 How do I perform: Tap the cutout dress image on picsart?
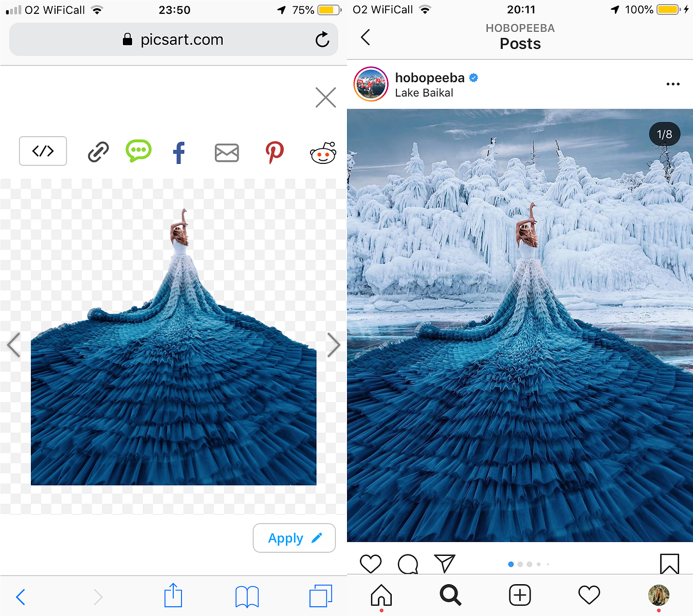coord(174,347)
